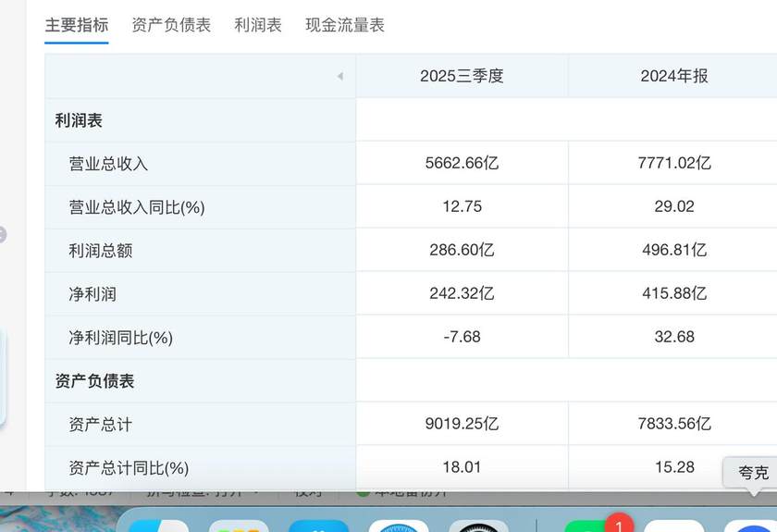The image size is (777, 532).
Task: Select the 2025三季度 column header
Action: pyautogui.click(x=462, y=76)
